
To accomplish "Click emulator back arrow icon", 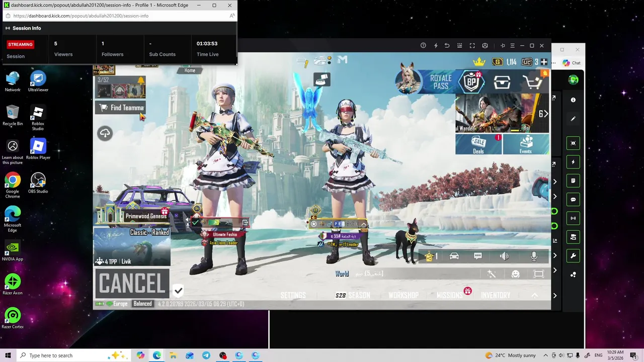I will [447, 46].
